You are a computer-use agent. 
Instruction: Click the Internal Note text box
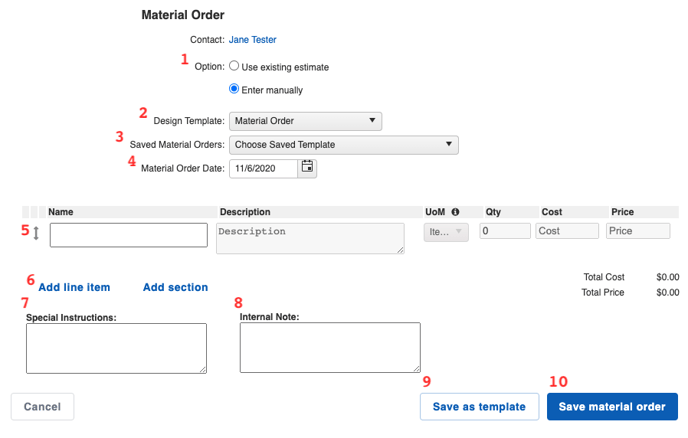point(330,348)
